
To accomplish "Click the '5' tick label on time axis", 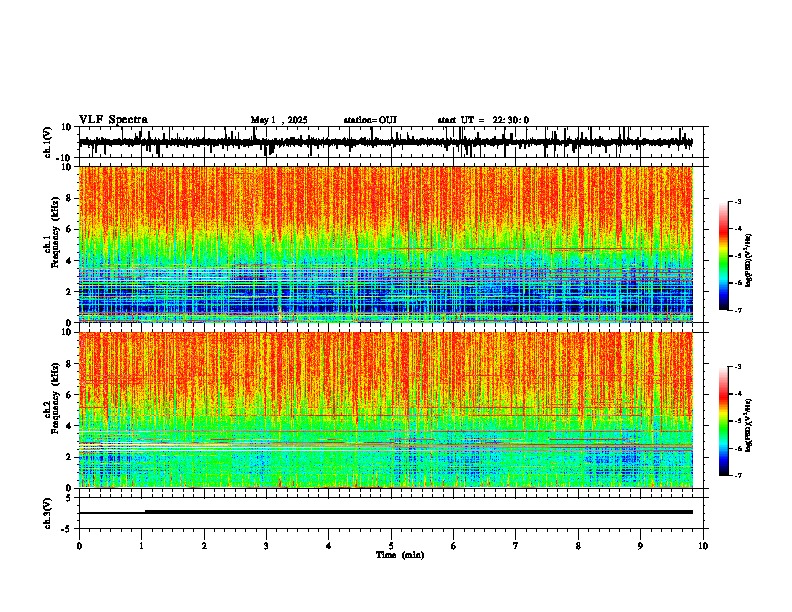I will pyautogui.click(x=391, y=546).
